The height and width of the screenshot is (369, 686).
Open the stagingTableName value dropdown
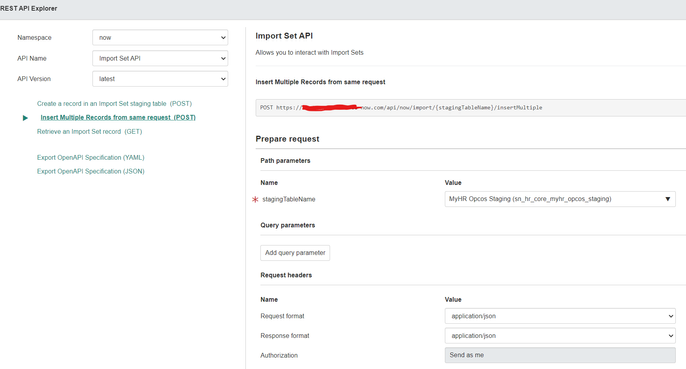tap(560, 199)
